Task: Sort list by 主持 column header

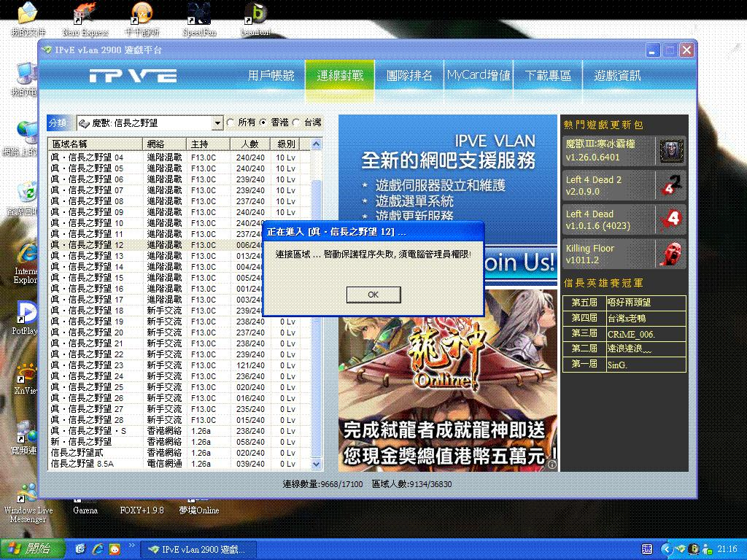Action: point(208,144)
